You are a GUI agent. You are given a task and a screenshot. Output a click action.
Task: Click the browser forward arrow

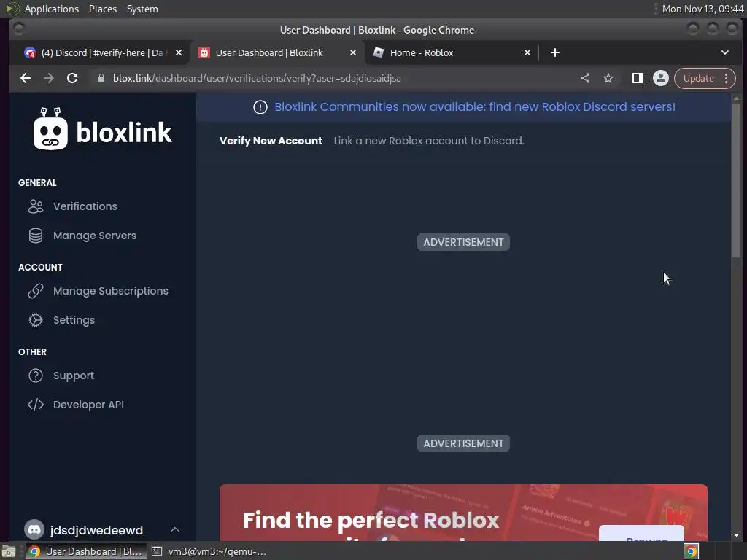click(x=49, y=78)
